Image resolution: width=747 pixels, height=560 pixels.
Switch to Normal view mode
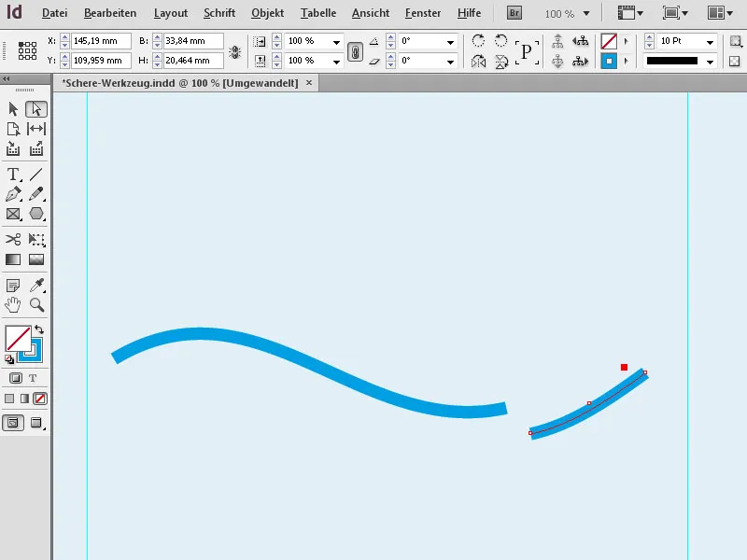coord(13,423)
